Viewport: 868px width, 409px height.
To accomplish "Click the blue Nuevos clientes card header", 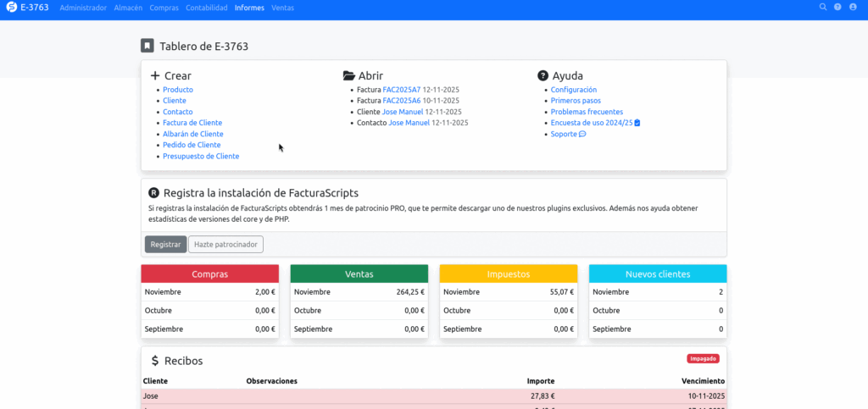I will pos(658,274).
